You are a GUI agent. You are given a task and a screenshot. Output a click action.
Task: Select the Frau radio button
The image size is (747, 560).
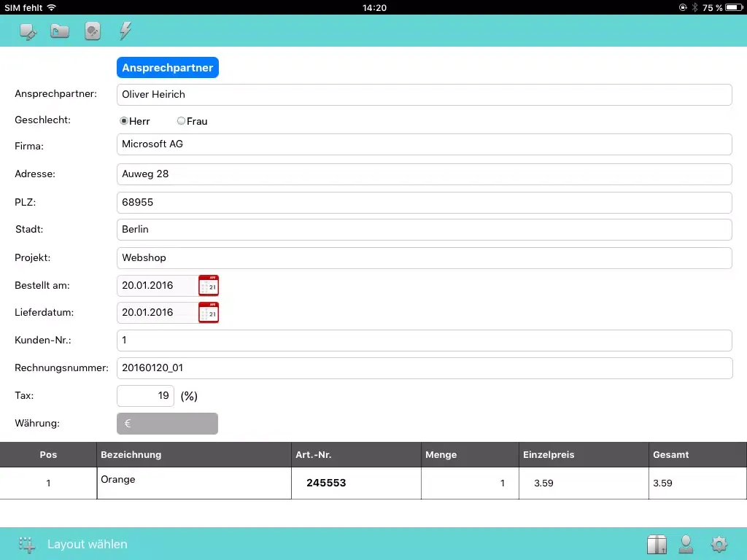pos(181,121)
